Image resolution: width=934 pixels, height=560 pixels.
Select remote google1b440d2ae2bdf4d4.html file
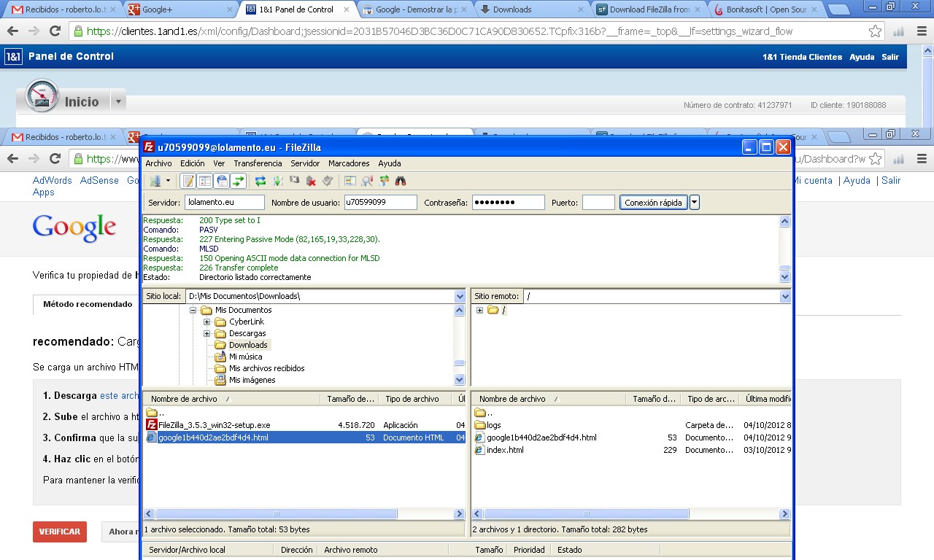tap(541, 437)
